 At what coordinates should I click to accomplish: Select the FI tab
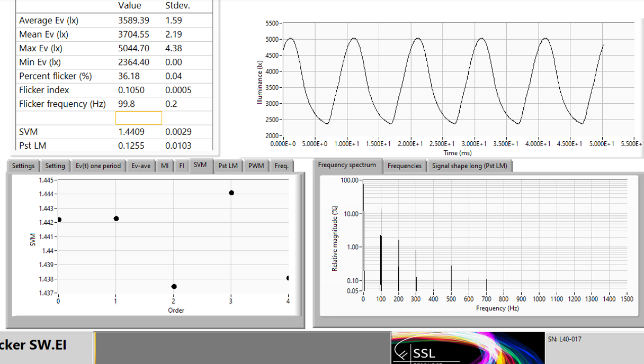click(182, 166)
